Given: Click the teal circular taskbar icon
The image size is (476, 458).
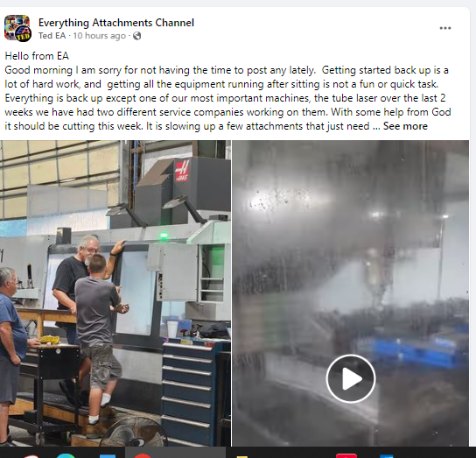Looking at the screenshot, I should click(x=66, y=455).
